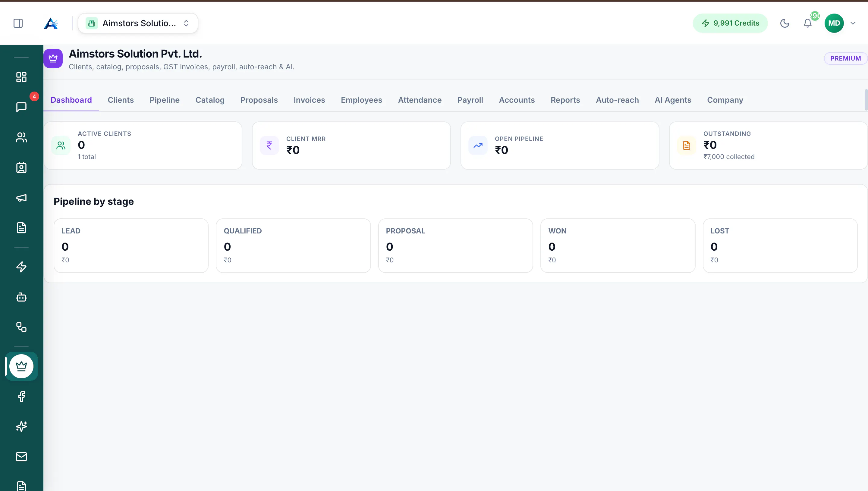The image size is (868, 491).
Task: Expand the account menu chevron
Action: click(x=853, y=23)
